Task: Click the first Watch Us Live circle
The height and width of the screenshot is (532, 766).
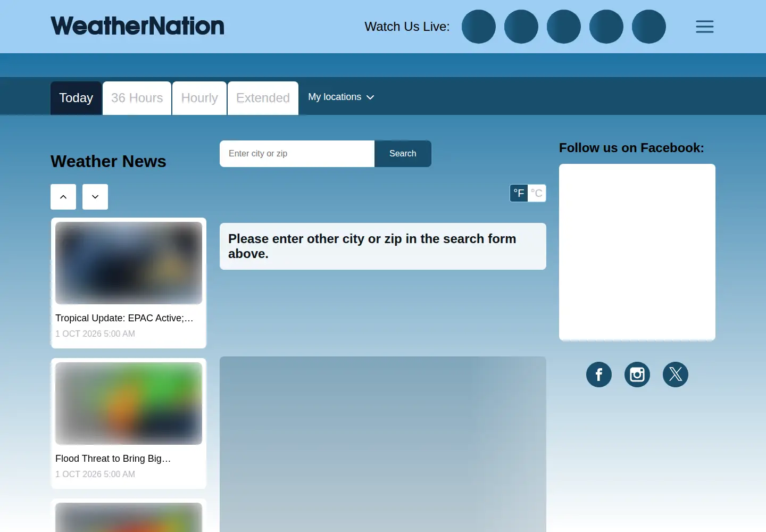Action: click(479, 27)
